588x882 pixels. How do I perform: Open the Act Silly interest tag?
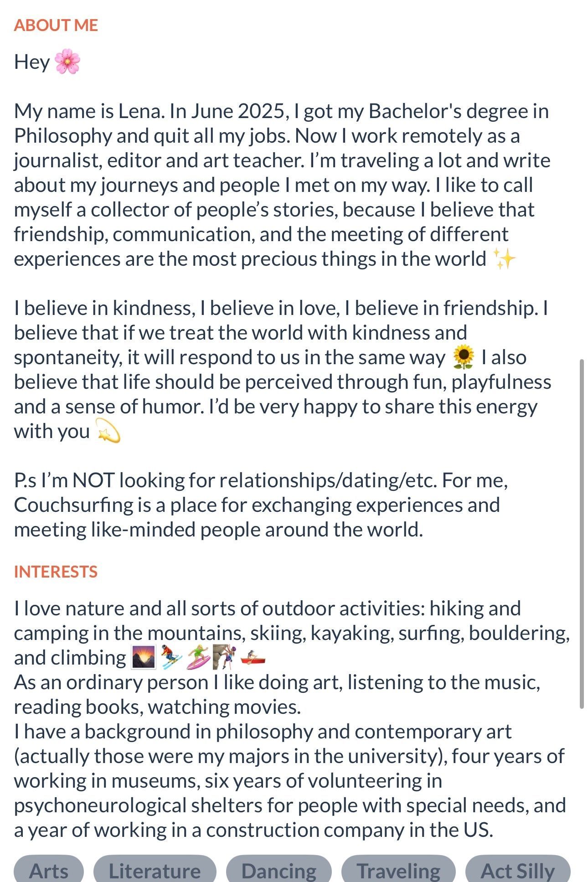pyautogui.click(x=518, y=870)
